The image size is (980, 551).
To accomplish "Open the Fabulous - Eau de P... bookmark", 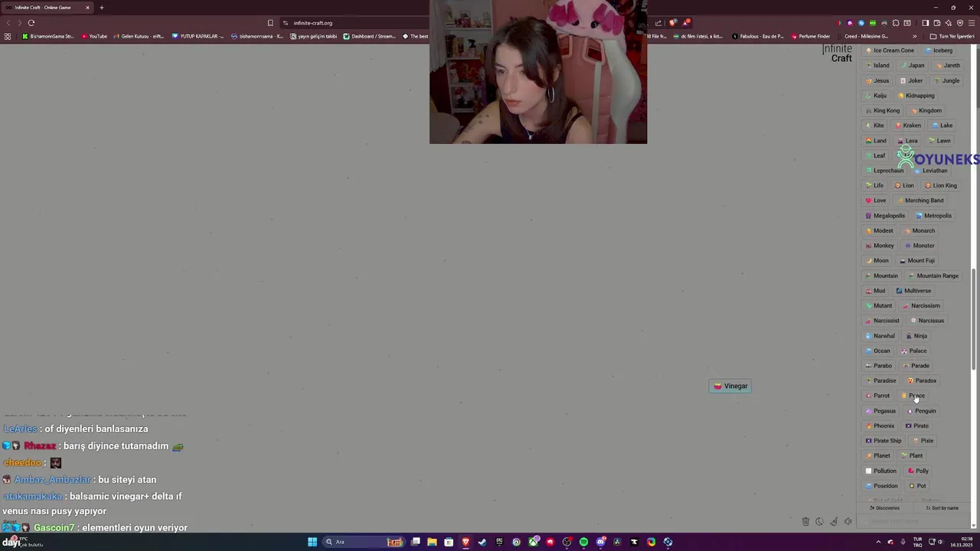I will tap(758, 36).
